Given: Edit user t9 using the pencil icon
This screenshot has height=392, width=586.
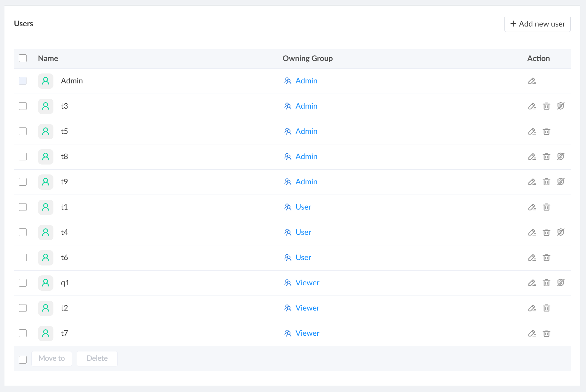Looking at the screenshot, I should 532,182.
